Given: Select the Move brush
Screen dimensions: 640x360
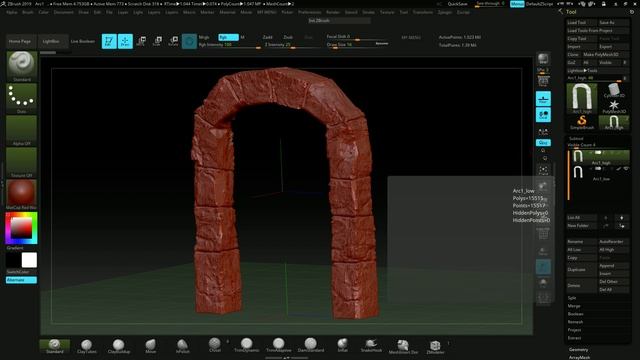Looking at the screenshot, I should point(150,346).
